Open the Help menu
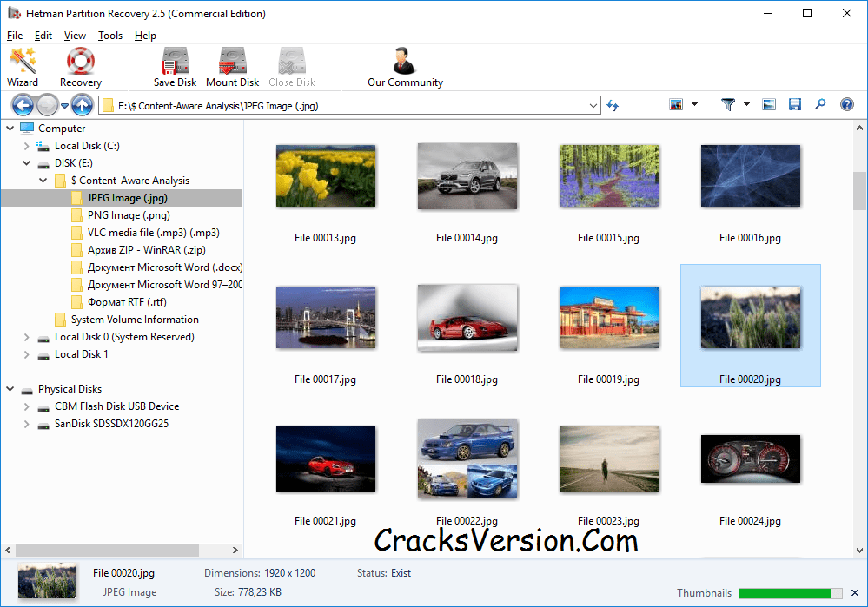The width and height of the screenshot is (868, 607). pos(145,36)
